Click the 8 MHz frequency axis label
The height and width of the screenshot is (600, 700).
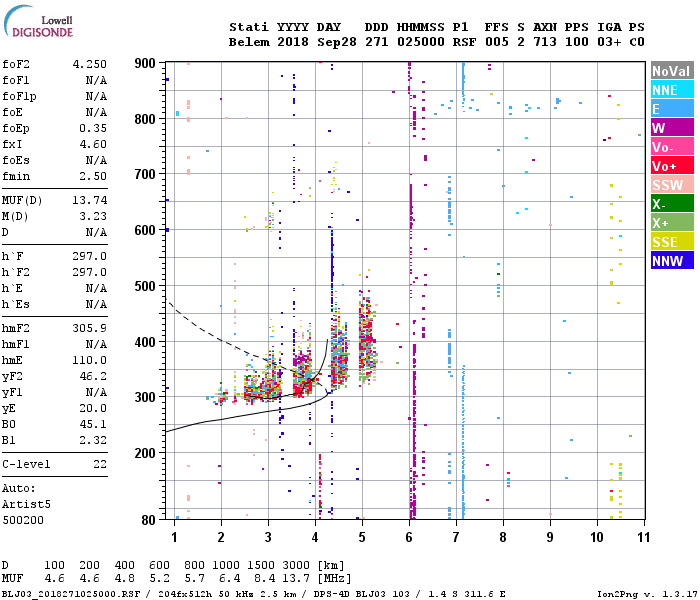503,537
